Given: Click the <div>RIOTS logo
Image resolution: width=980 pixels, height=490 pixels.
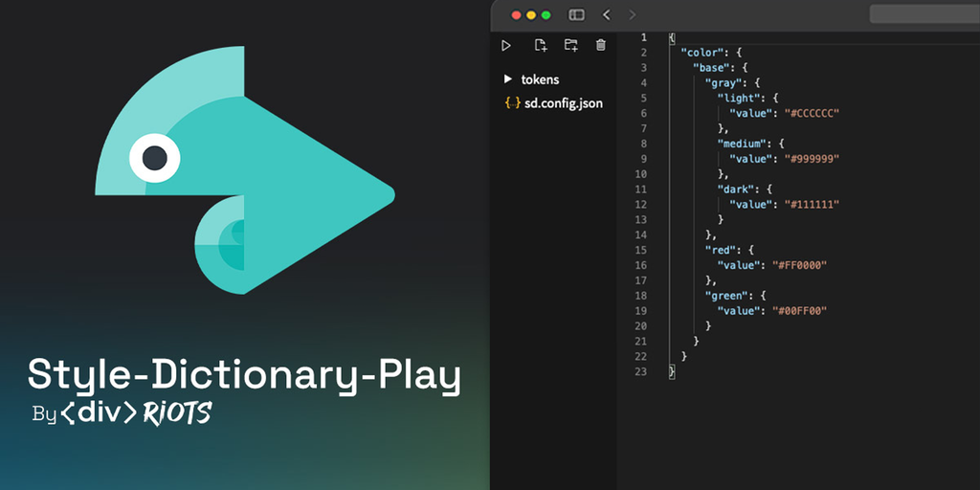Looking at the screenshot, I should pyautogui.click(x=136, y=413).
